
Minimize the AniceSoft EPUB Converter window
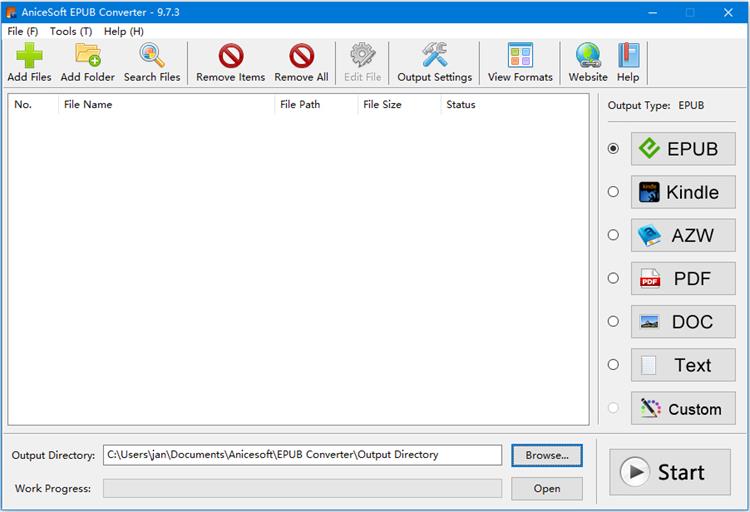click(x=652, y=12)
